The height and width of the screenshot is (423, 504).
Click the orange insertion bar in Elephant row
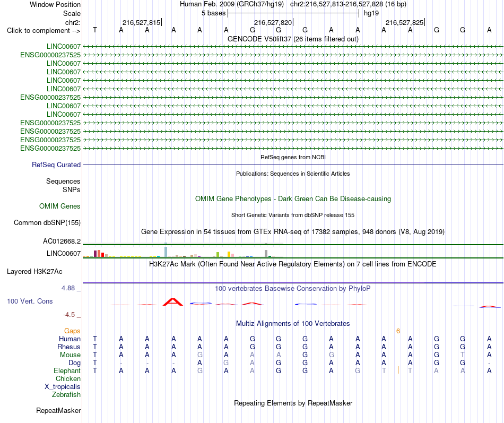(x=398, y=370)
